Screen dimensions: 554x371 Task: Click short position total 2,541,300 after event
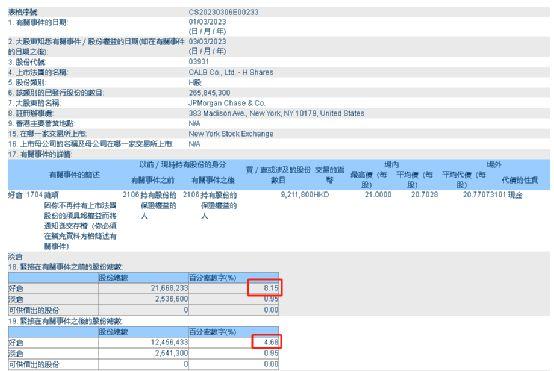click(172, 353)
